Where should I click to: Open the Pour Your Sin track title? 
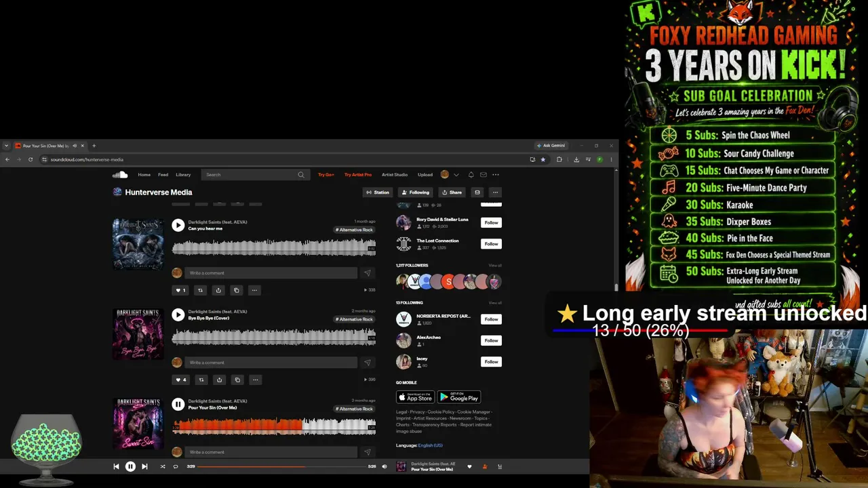click(213, 408)
